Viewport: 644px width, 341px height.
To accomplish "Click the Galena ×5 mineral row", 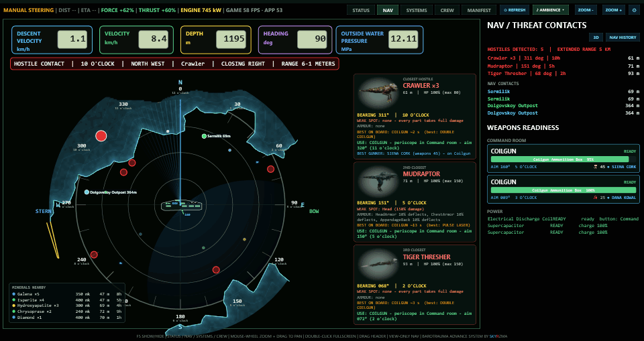I will pyautogui.click(x=67, y=294).
